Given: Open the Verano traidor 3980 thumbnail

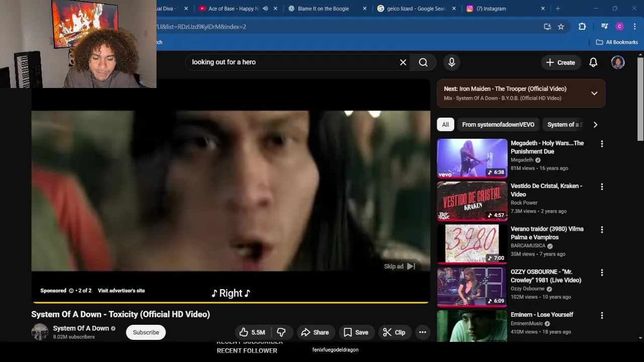Looking at the screenshot, I should tap(472, 244).
